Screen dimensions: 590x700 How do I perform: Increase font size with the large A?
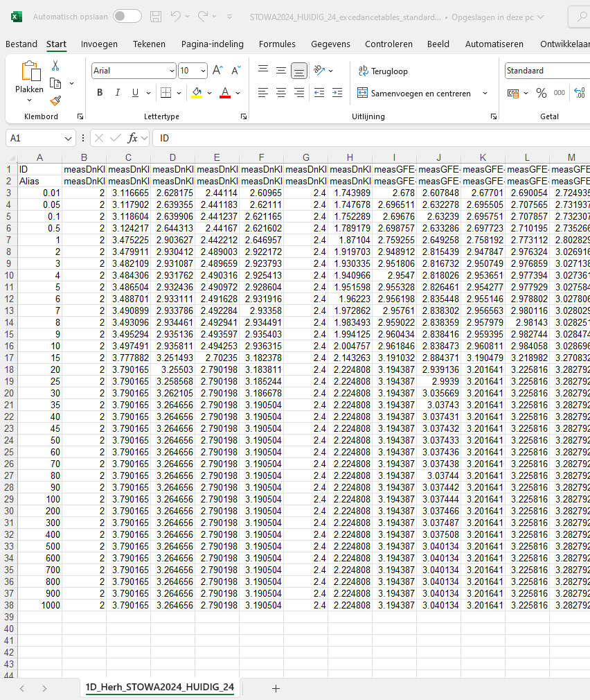tap(217, 70)
